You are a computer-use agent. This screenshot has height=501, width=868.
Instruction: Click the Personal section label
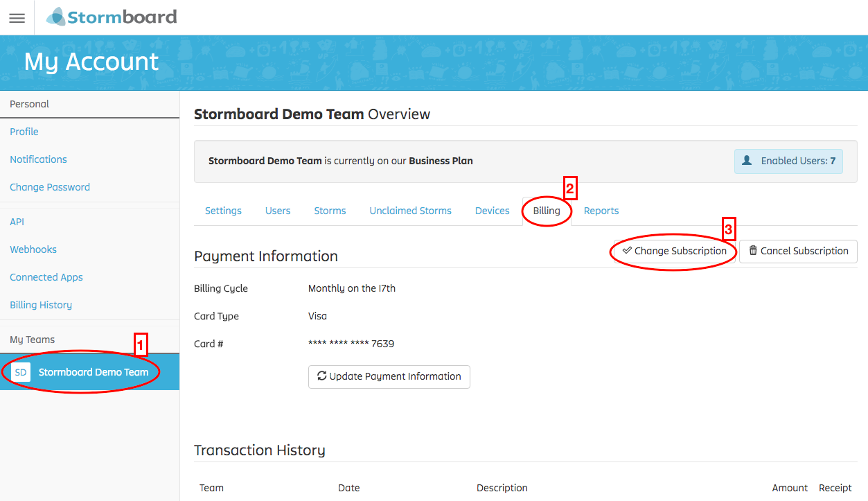29,104
